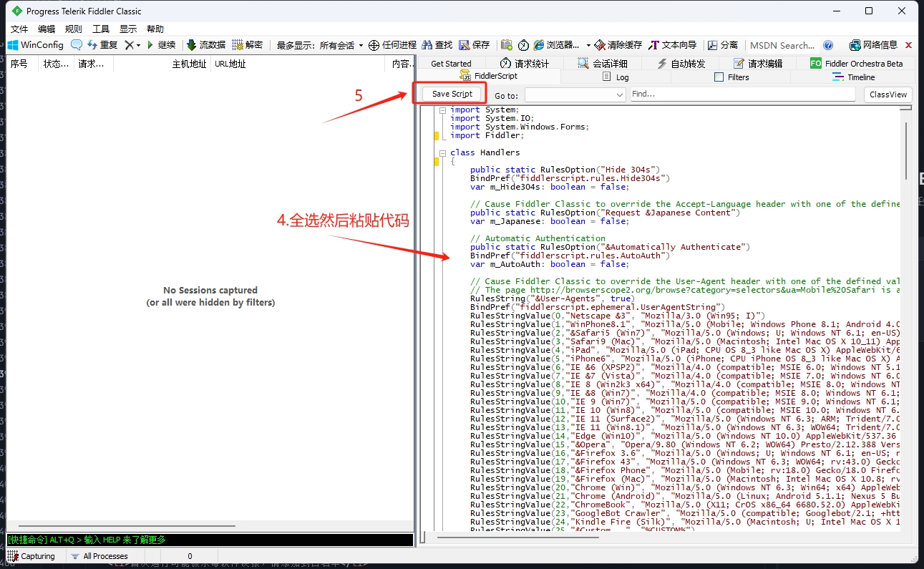Open the X remove sessions dropdown
This screenshot has width=924, height=569.
[132, 44]
